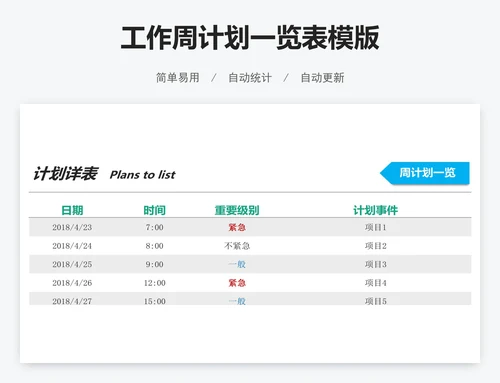Click the 项目1 event cell
500x383 pixels.
tap(376, 227)
